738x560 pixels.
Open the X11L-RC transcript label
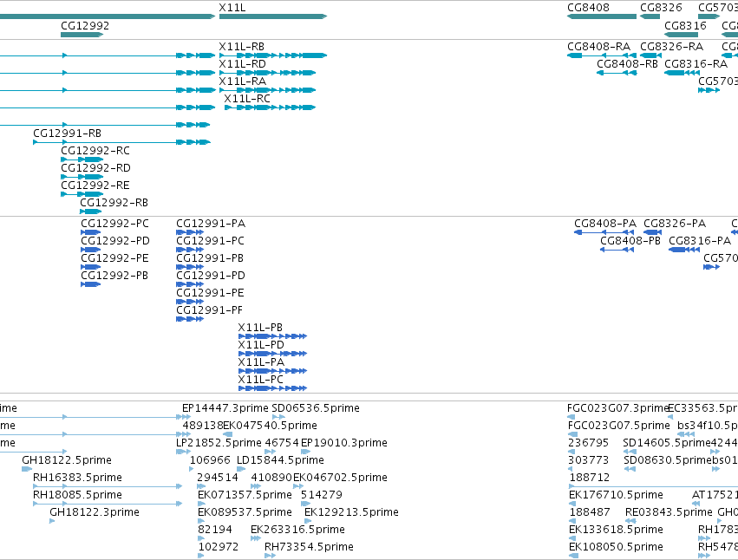click(x=247, y=99)
